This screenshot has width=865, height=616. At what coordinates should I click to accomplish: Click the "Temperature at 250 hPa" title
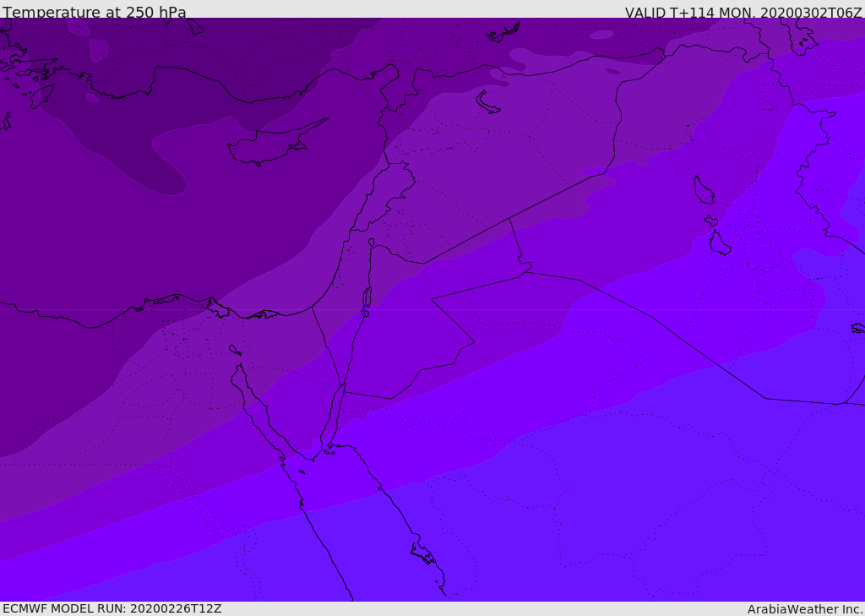coord(95,13)
